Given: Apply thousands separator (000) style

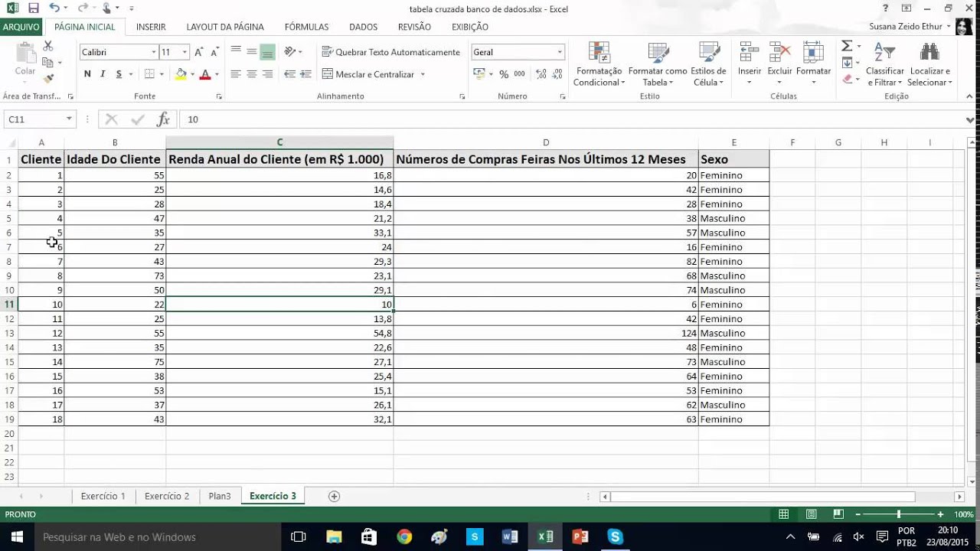Looking at the screenshot, I should click(519, 74).
